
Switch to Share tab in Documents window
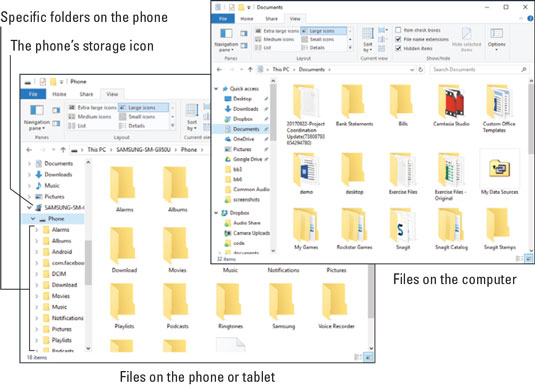point(271,19)
